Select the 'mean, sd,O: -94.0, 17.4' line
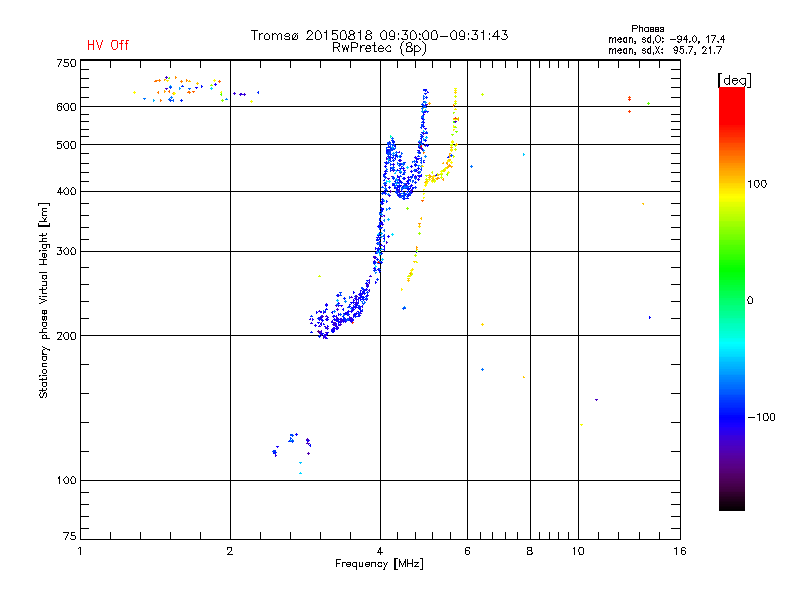 point(666,39)
